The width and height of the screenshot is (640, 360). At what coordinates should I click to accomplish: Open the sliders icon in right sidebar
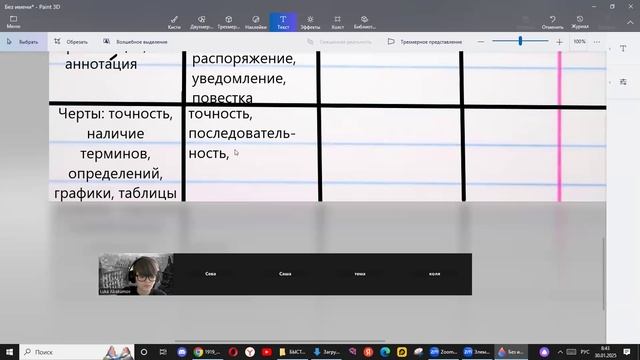point(623,82)
